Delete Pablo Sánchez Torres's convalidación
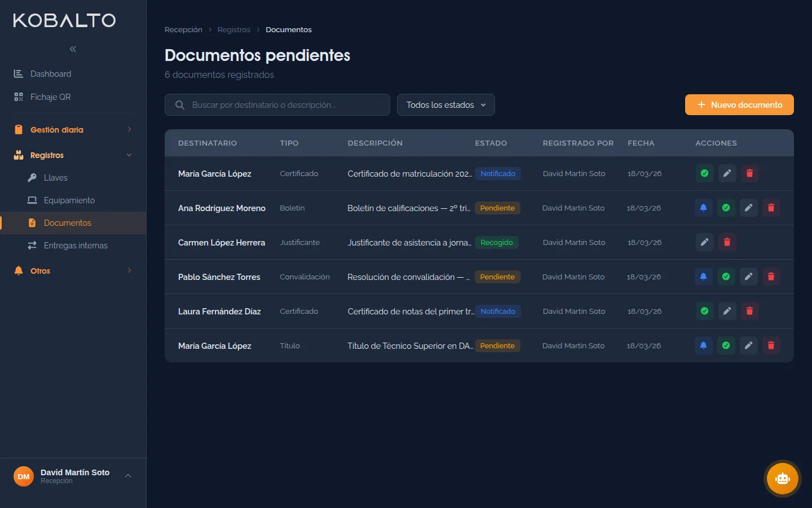The image size is (812, 508). click(771, 277)
